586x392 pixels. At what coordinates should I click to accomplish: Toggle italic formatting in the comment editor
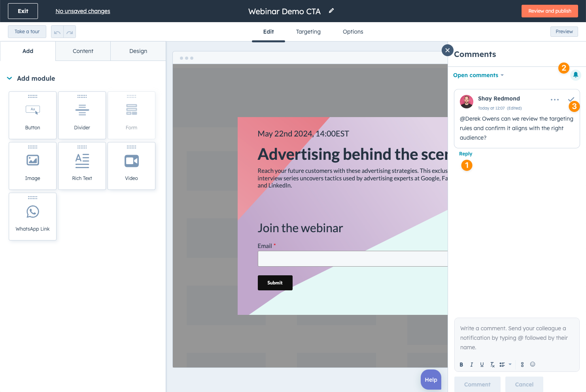[472, 365]
